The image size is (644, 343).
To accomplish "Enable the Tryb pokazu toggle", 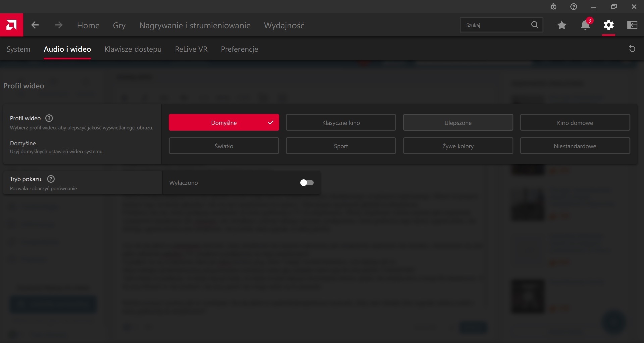I will pyautogui.click(x=307, y=183).
